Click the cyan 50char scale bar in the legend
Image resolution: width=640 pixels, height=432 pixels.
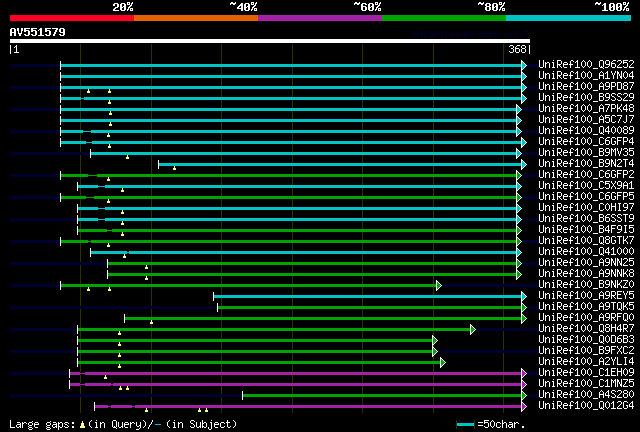tap(465, 425)
